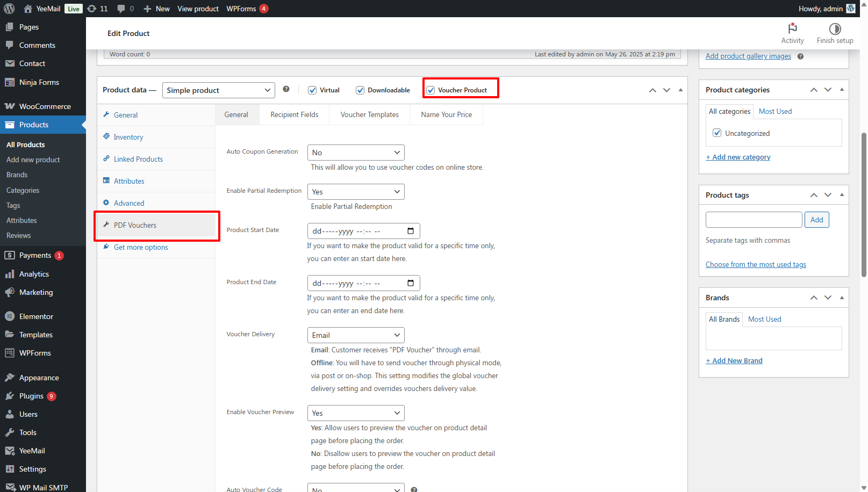Switch to Most Used categories tab
Screen dimensions: 868x492
pyautogui.click(x=775, y=111)
